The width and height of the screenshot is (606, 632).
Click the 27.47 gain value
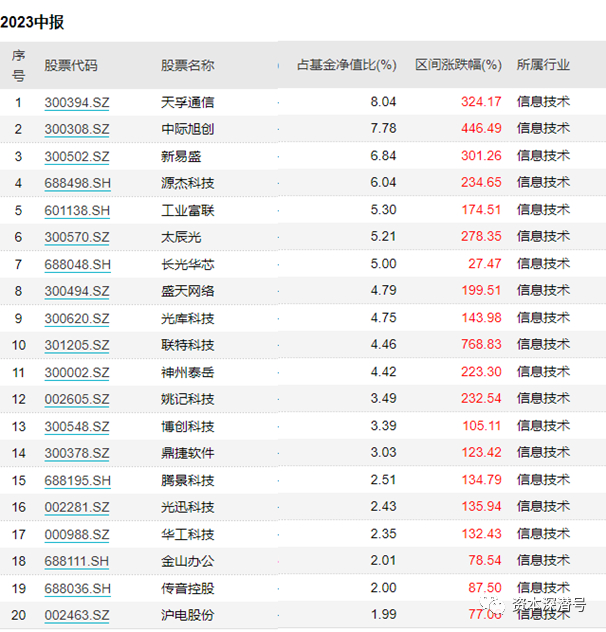(485, 264)
